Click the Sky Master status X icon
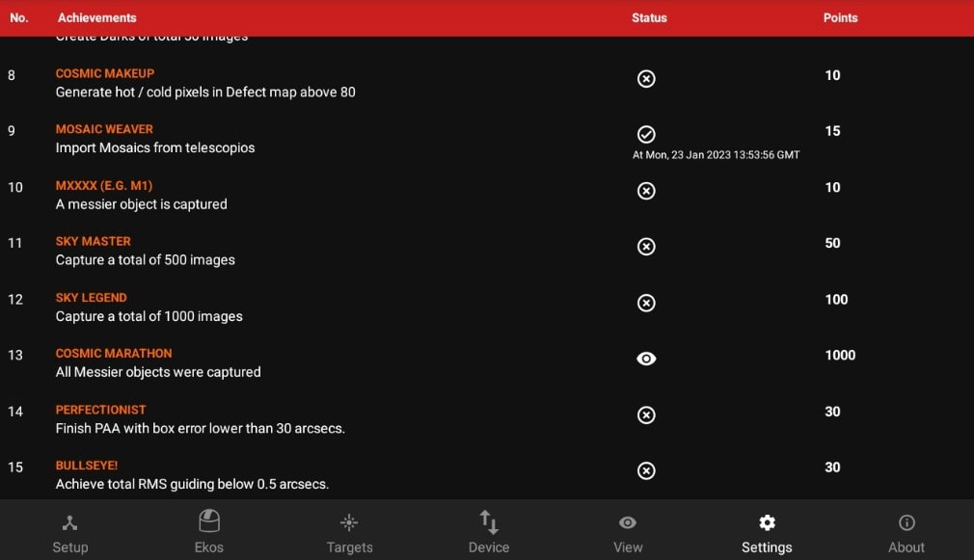 pyautogui.click(x=646, y=247)
